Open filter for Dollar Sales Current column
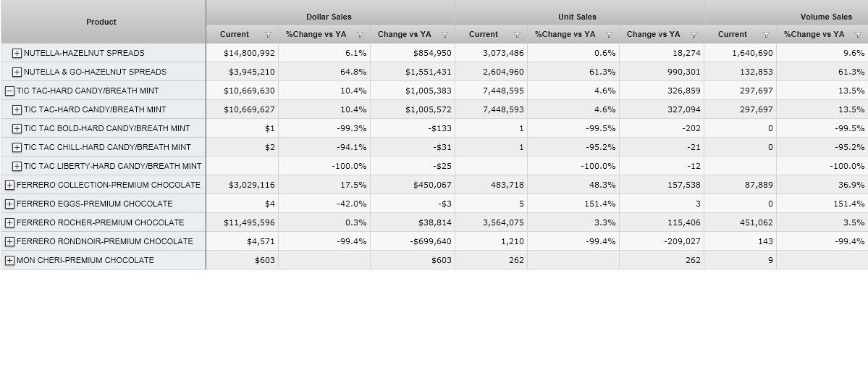 coord(269,35)
